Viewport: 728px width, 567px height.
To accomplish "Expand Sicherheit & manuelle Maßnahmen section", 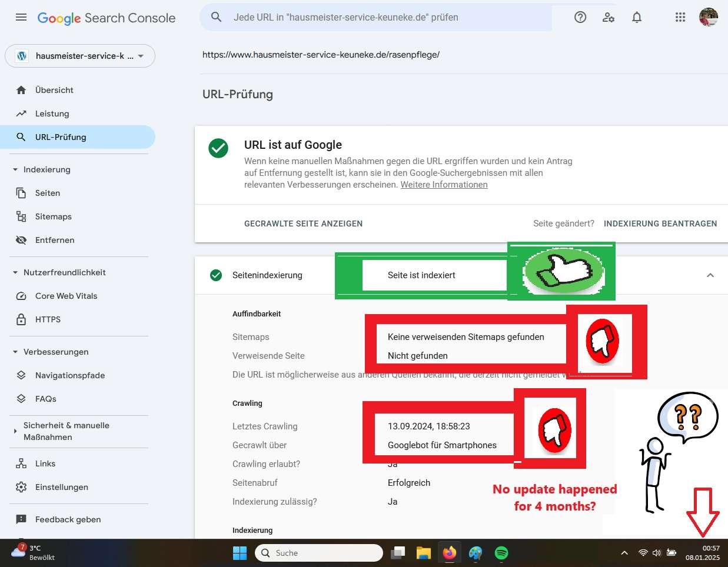I will pos(15,431).
